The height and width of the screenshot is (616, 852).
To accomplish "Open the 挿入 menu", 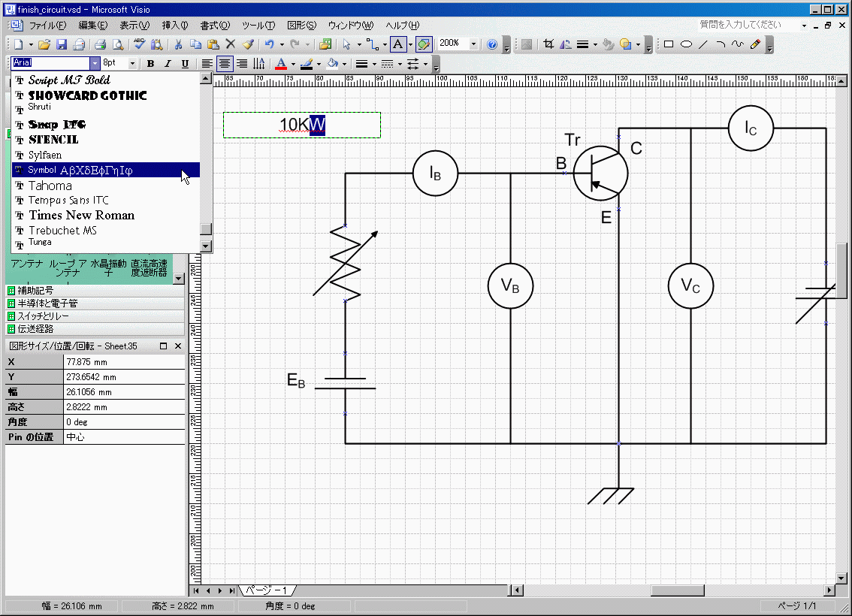I will pyautogui.click(x=174, y=26).
